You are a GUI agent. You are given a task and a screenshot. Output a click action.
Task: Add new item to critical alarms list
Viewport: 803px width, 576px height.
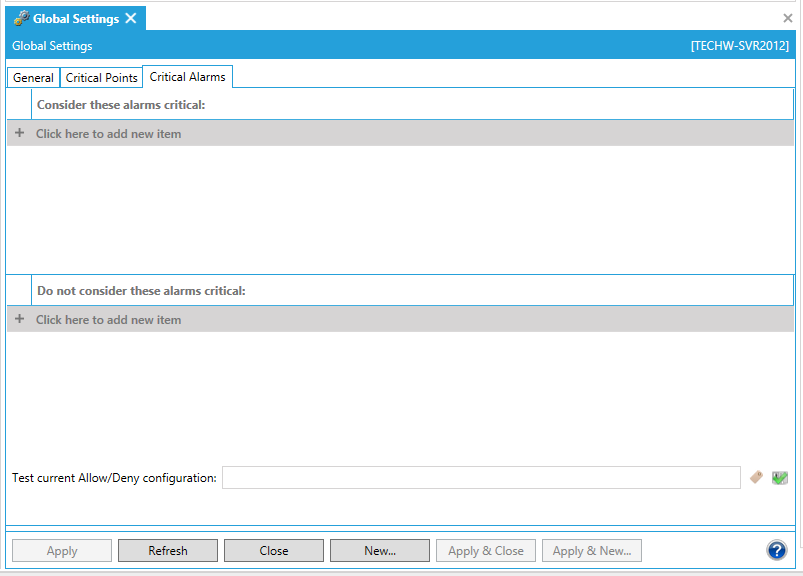pyautogui.click(x=108, y=133)
